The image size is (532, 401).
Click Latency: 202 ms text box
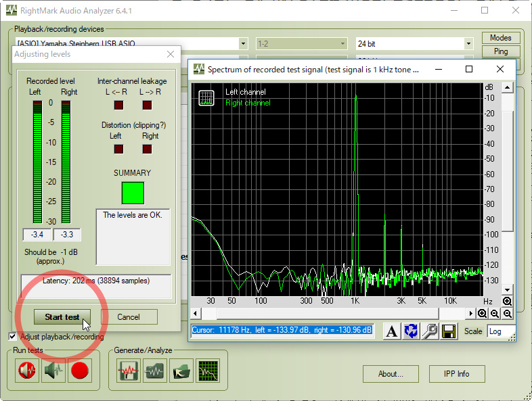point(96,287)
